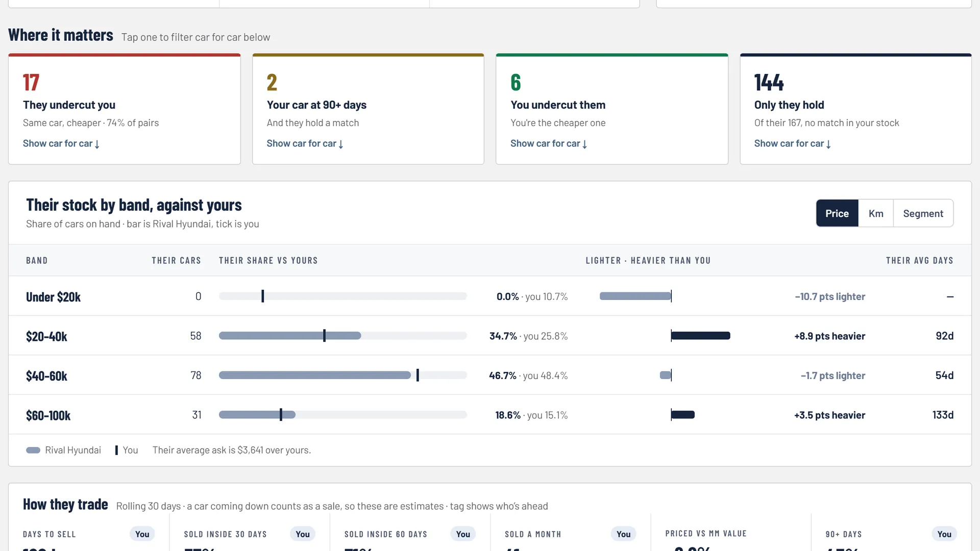Screen dimensions: 980x551
Task: Click the You tag on SOLD INSIDE 30 DAYS
Action: (x=303, y=534)
